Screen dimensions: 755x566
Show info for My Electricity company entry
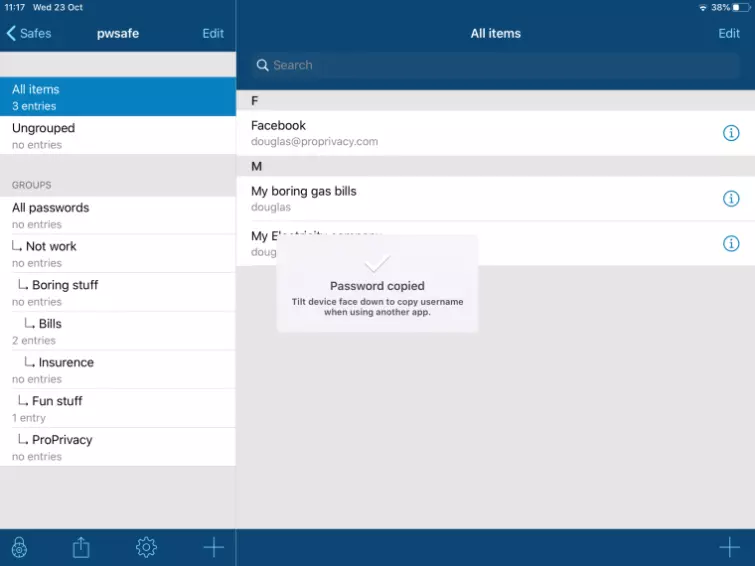point(730,243)
